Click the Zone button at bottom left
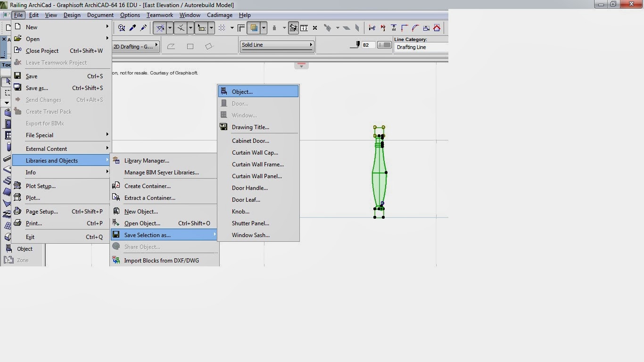 [23, 259]
